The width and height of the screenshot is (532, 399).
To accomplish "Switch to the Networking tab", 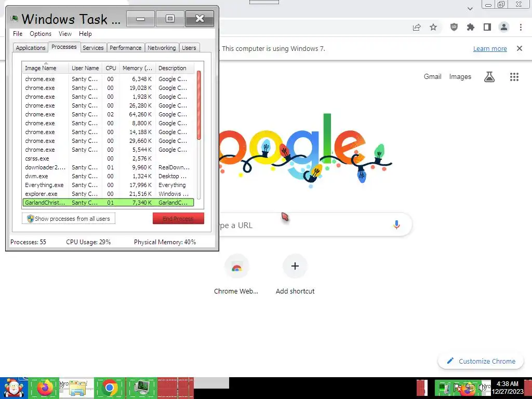I will click(162, 48).
